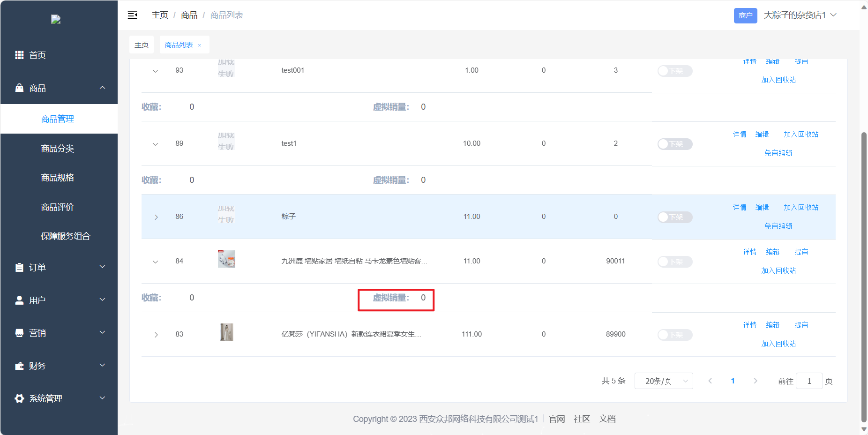Open 商品分类 in the sidebar

click(59, 148)
